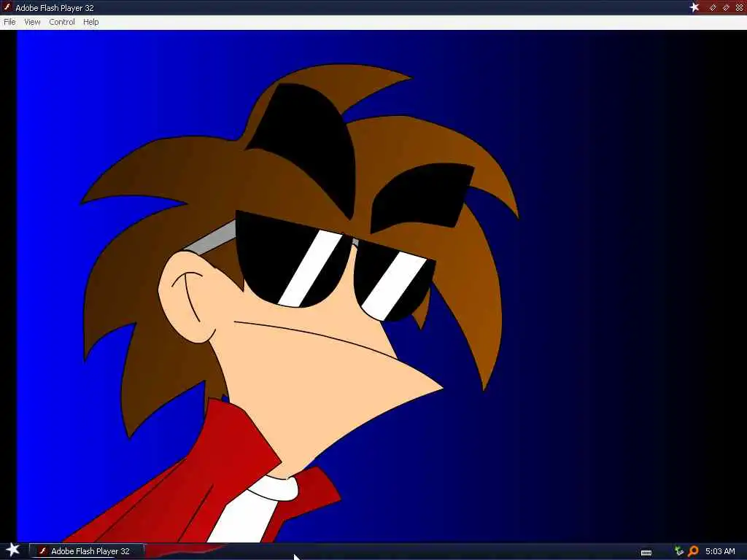Click the Flash logo in the title bar
747x560 pixels.
7,7
